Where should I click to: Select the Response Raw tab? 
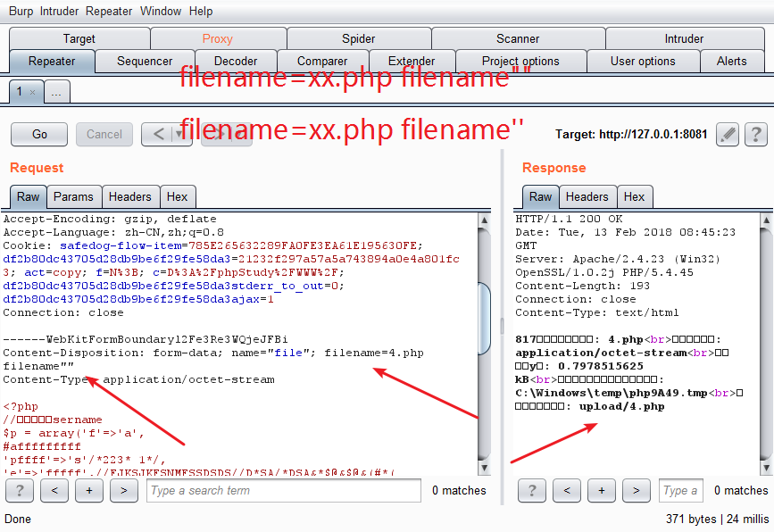540,197
